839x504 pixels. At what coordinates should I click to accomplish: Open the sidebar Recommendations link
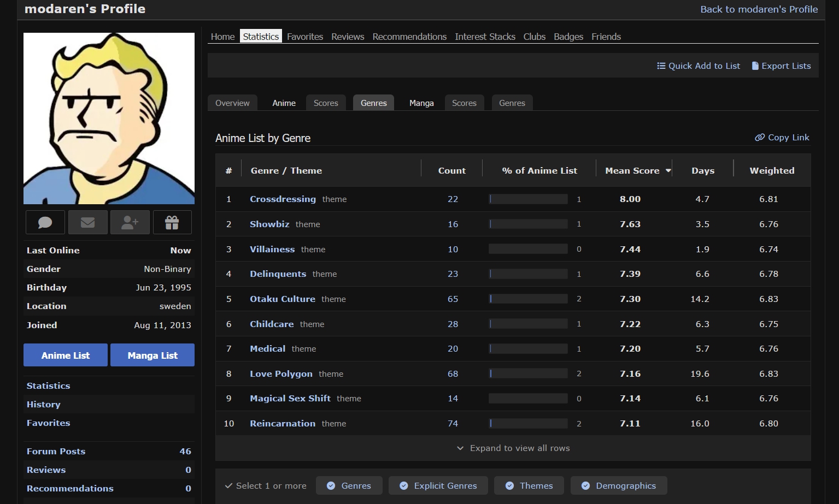click(70, 488)
